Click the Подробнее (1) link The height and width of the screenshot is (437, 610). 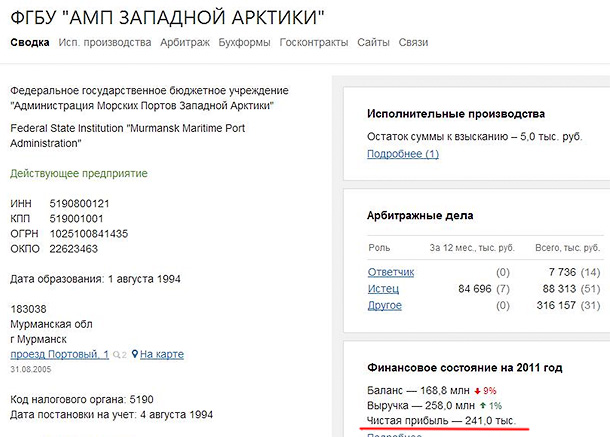[403, 154]
